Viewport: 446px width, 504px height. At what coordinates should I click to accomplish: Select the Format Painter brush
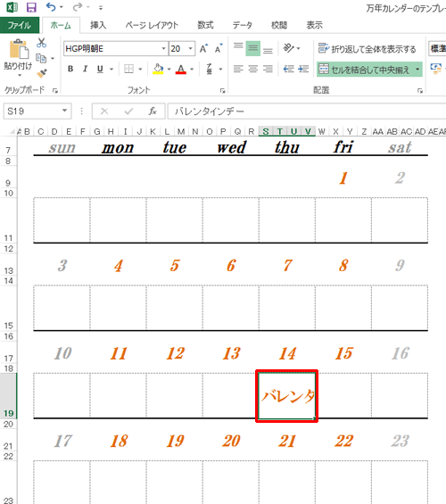(42, 74)
